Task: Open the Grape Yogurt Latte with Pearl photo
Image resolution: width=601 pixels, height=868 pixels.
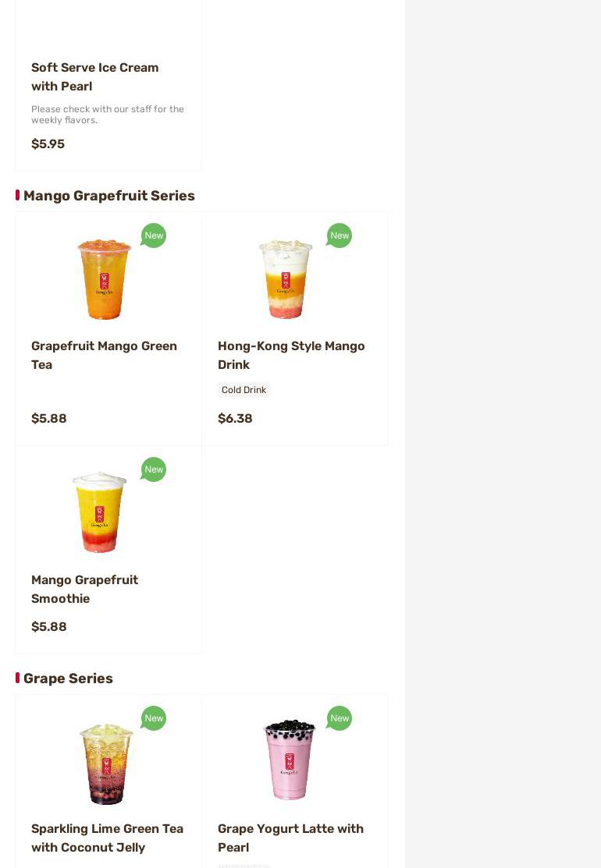Action: pyautogui.click(x=290, y=760)
